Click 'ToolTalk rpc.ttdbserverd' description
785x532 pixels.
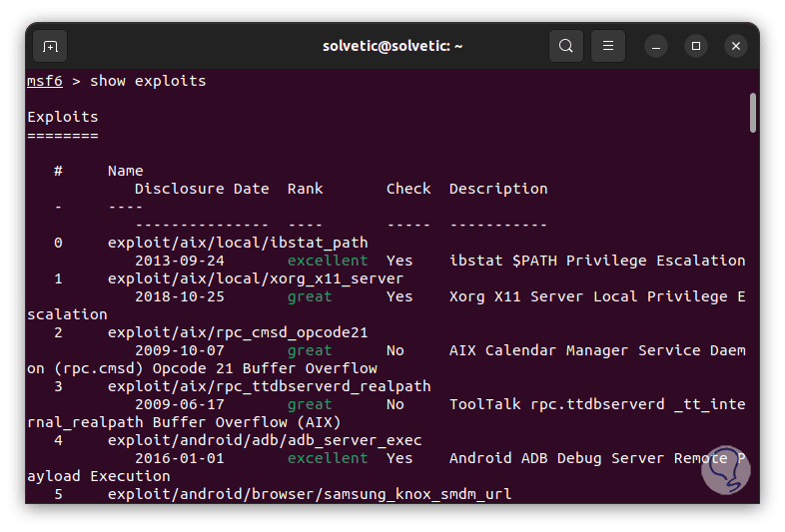click(x=556, y=405)
